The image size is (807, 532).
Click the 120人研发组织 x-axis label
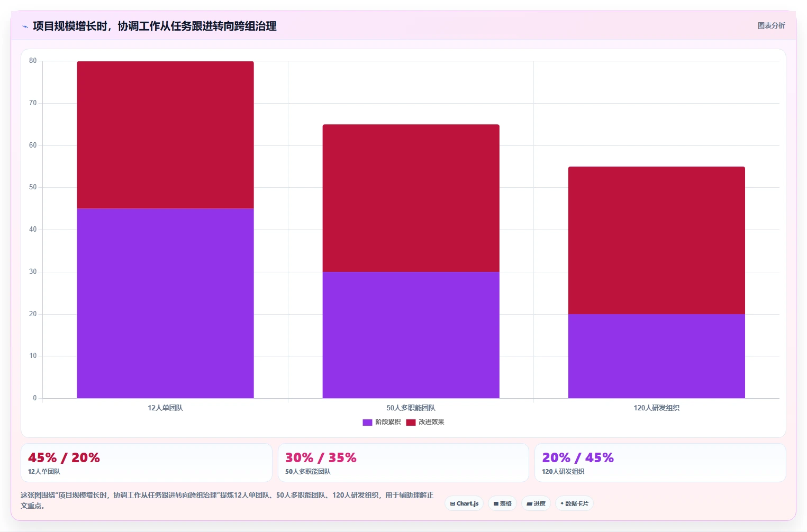click(x=656, y=408)
